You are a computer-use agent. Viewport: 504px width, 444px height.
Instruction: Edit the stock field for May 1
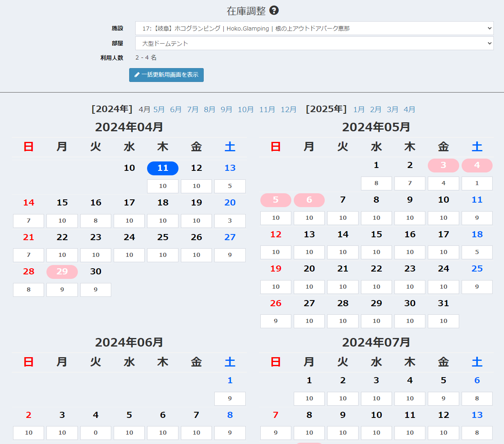pyautogui.click(x=376, y=183)
